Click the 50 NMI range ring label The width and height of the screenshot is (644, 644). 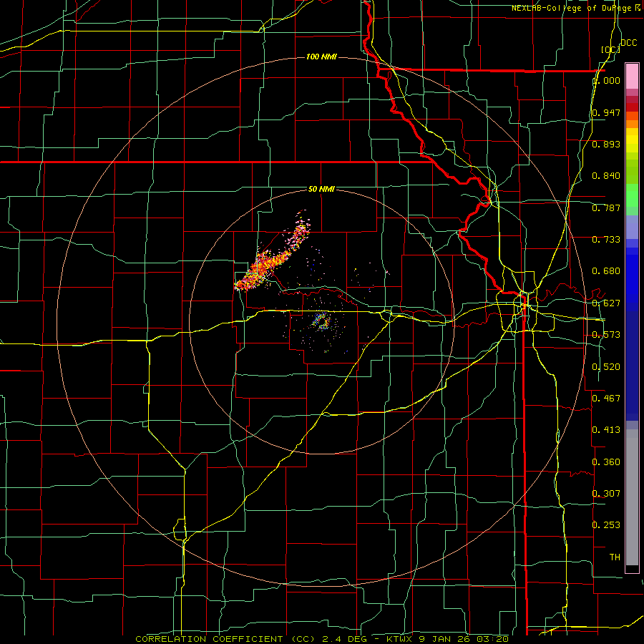click(321, 189)
